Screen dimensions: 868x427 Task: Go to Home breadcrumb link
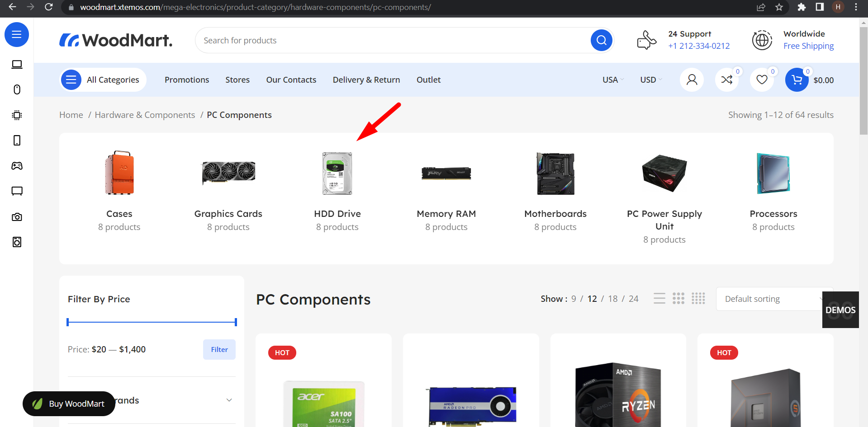point(71,115)
